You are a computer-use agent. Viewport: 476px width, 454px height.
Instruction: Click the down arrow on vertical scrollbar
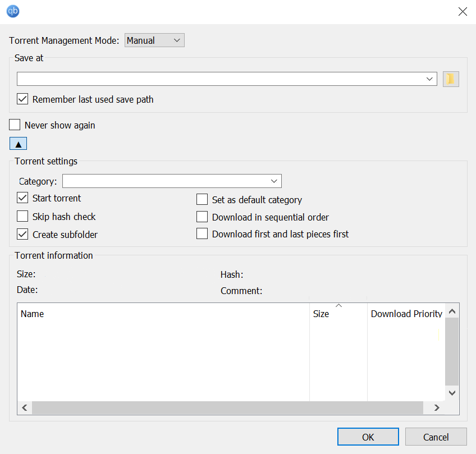point(452,393)
